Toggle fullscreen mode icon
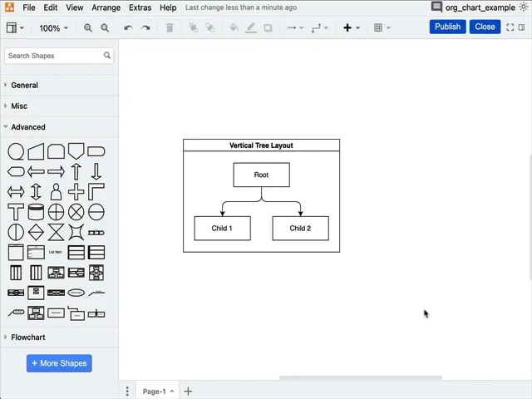This screenshot has width=532, height=399. pyautogui.click(x=510, y=27)
